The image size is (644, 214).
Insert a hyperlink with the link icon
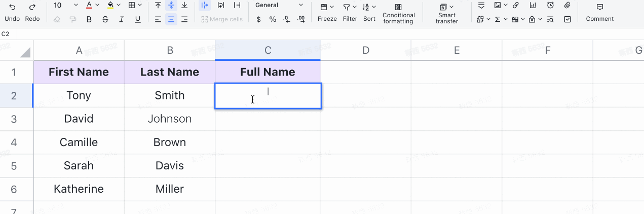(x=515, y=6)
